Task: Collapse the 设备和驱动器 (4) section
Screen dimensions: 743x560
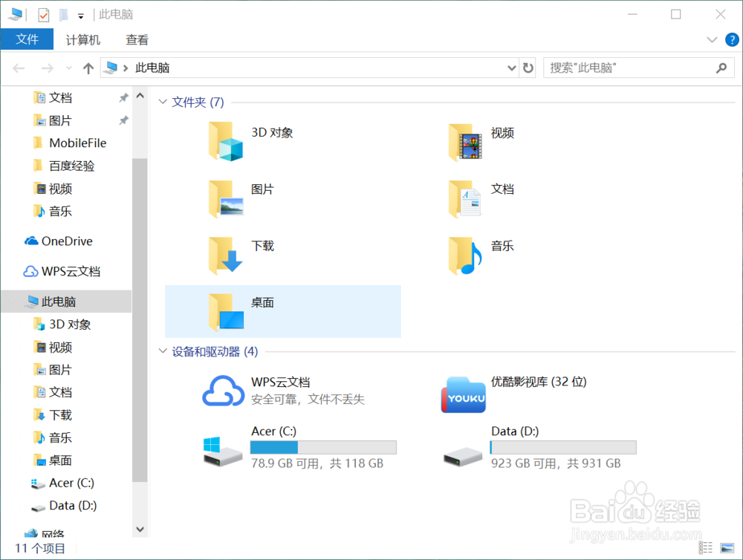Action: tap(163, 351)
